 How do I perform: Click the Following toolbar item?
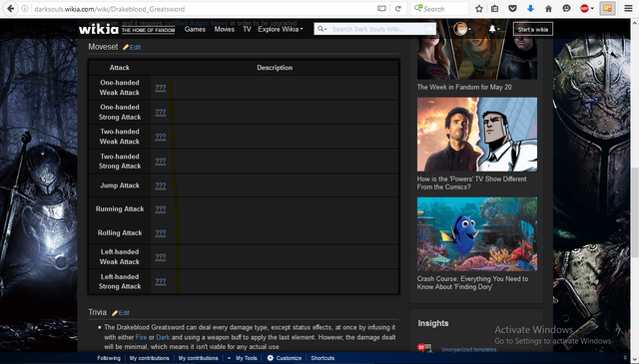point(109,358)
